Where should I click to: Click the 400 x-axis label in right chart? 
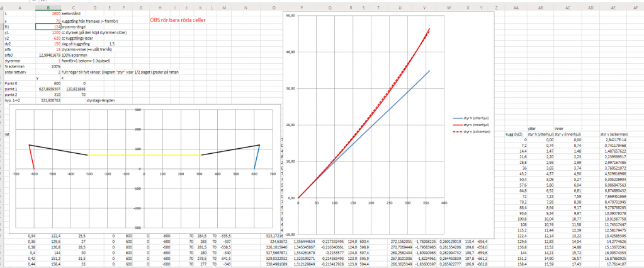(x=444, y=203)
